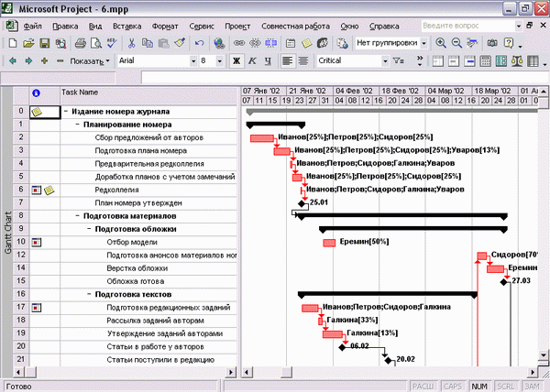Click the Zoom Out magnifier icon

(x=456, y=43)
